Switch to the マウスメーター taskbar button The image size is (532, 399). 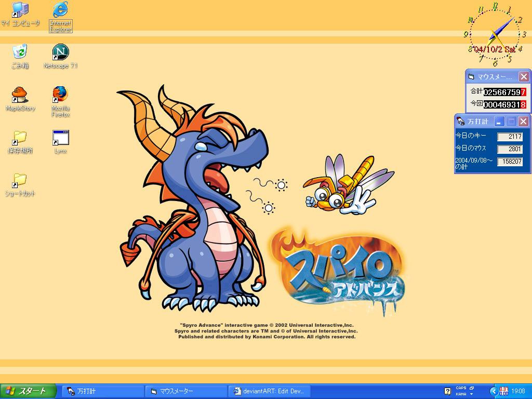click(187, 391)
